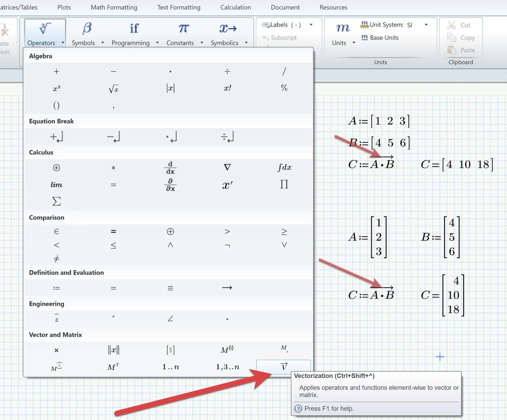Insert the element-of comparison operator
The width and height of the screenshot is (507, 420).
point(56,232)
